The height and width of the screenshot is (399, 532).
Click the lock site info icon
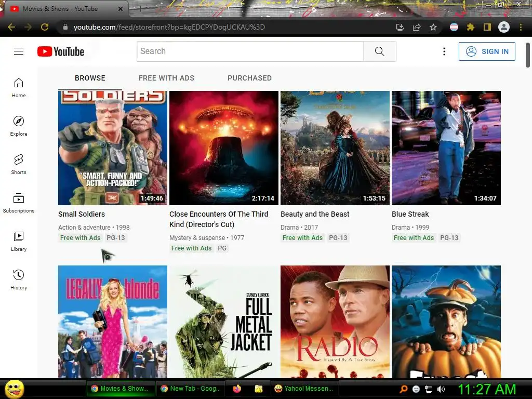click(65, 27)
